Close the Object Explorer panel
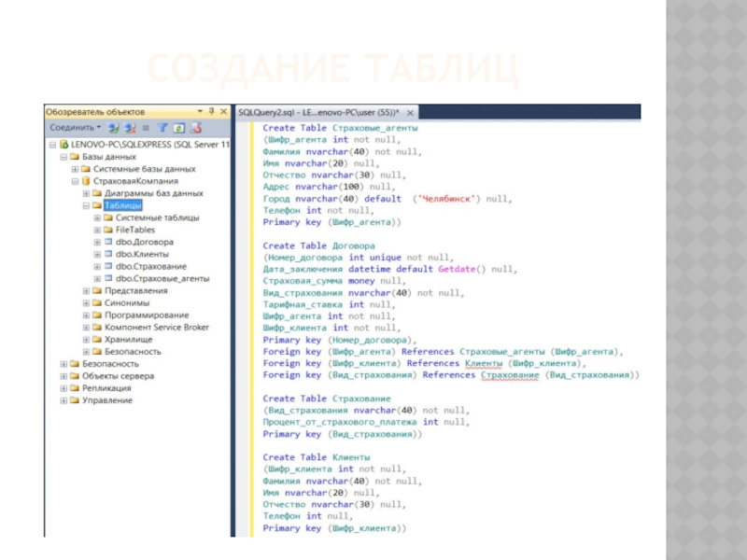 pos(222,111)
